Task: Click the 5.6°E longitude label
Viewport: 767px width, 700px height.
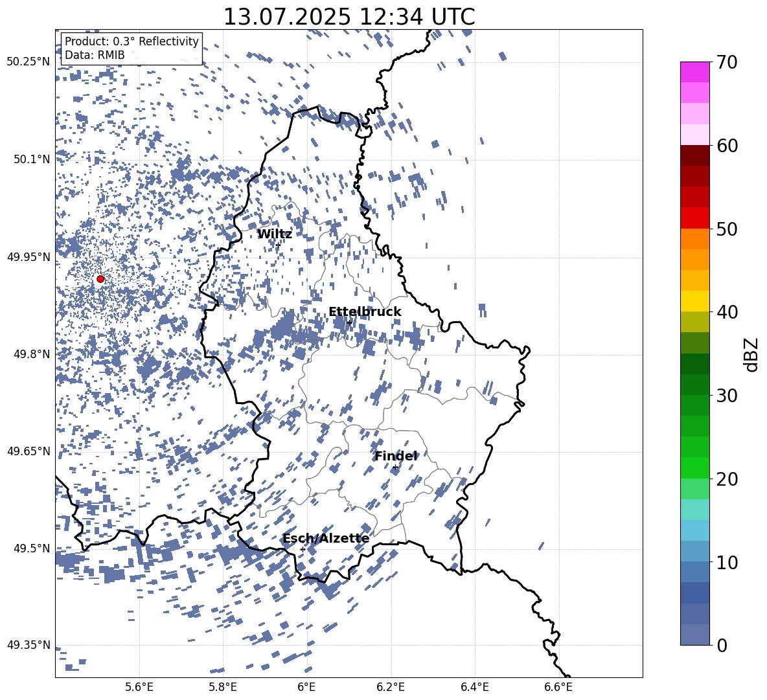Action: 139,687
